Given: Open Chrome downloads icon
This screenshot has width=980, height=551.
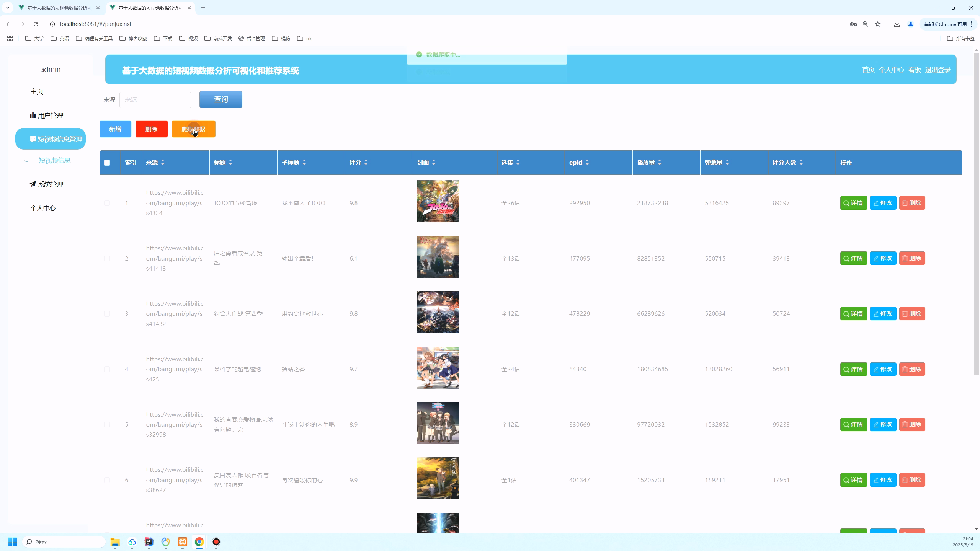Looking at the screenshot, I should pos(897,24).
